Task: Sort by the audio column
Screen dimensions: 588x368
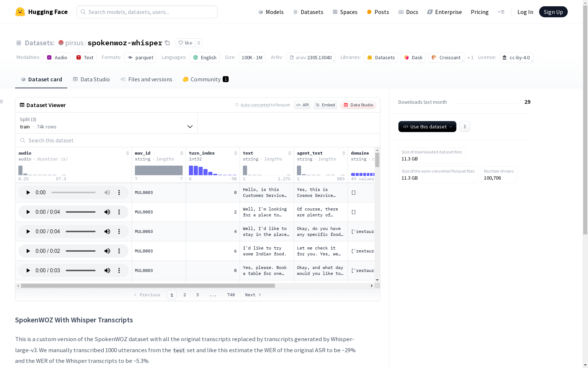Action: point(128,153)
